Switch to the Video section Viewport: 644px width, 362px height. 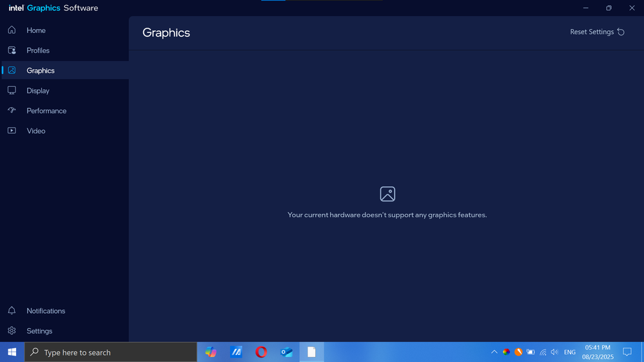click(x=64, y=131)
